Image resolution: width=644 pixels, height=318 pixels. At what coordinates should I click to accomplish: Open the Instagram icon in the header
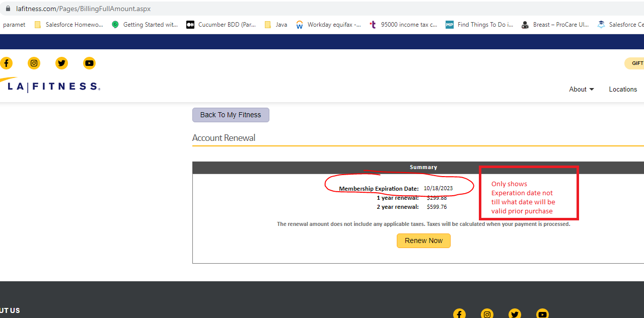34,63
